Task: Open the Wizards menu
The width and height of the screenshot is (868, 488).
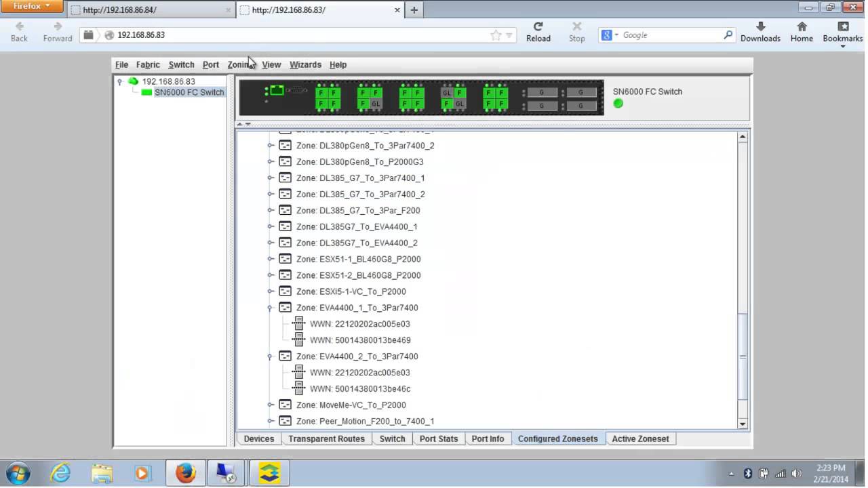Action: click(305, 64)
